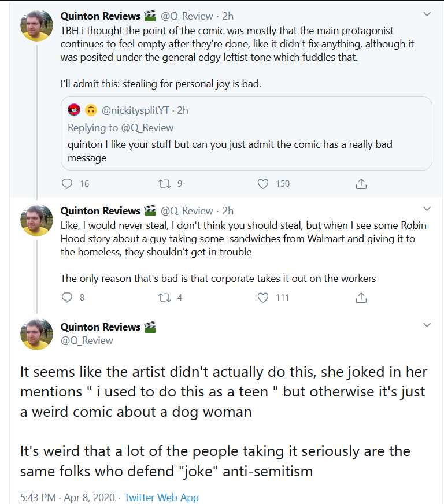Retweet the tweet with 4 retweets
Screen dimensions: 444x504
(165, 298)
